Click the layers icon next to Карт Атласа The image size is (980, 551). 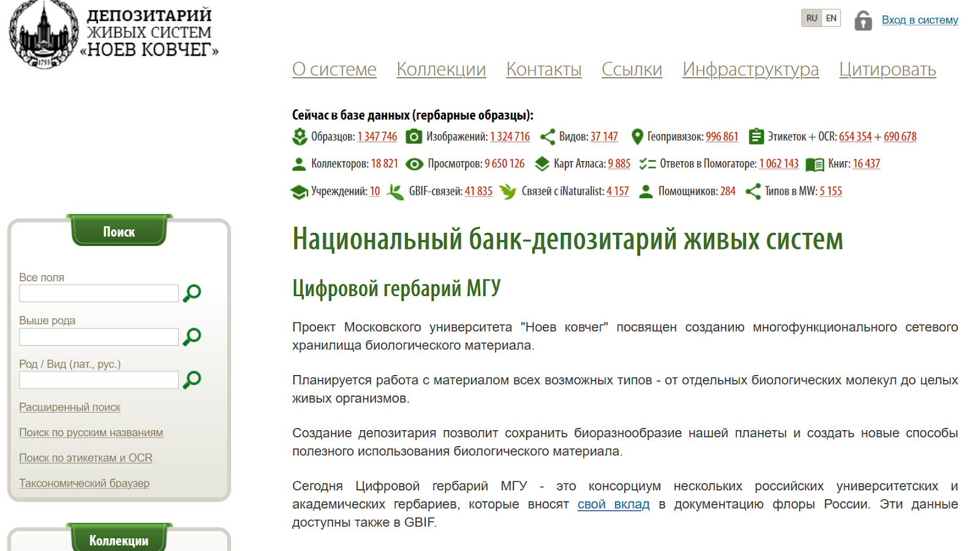point(542,164)
